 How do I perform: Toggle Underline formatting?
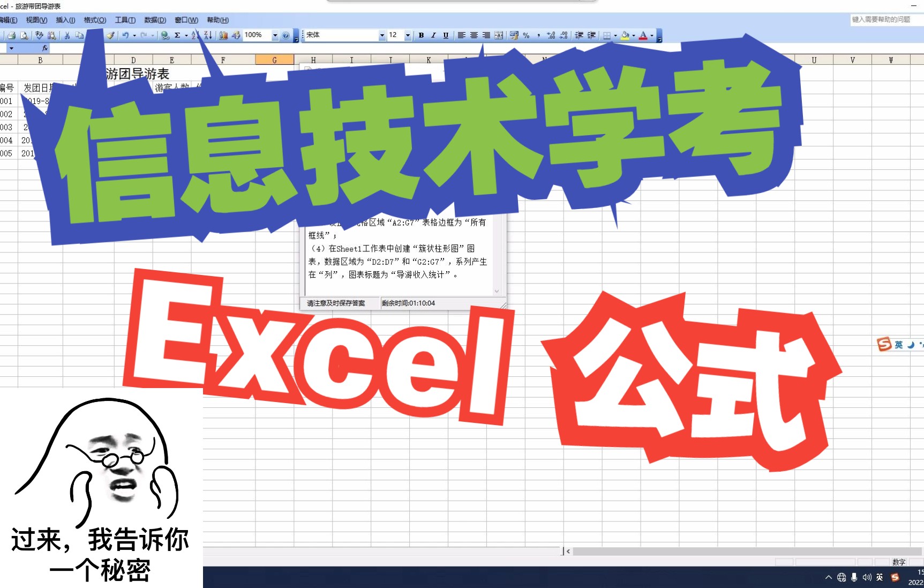click(446, 35)
